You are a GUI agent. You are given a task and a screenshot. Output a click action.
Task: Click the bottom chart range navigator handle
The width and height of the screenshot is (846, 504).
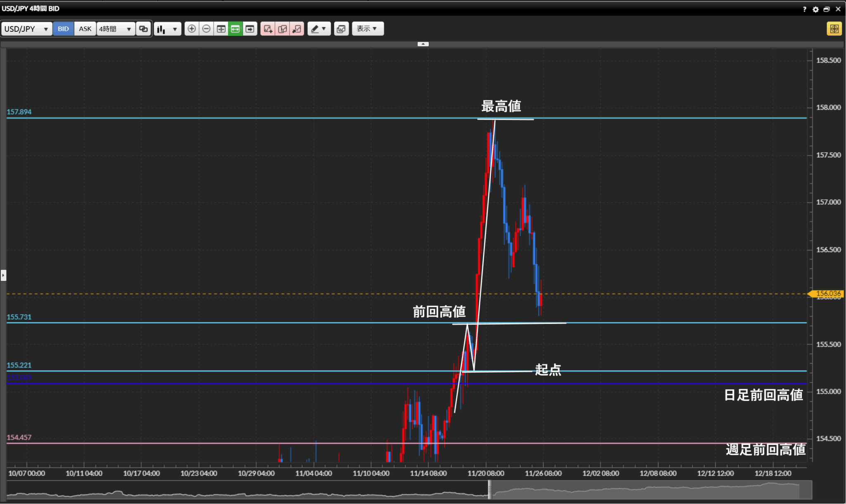tap(490, 490)
